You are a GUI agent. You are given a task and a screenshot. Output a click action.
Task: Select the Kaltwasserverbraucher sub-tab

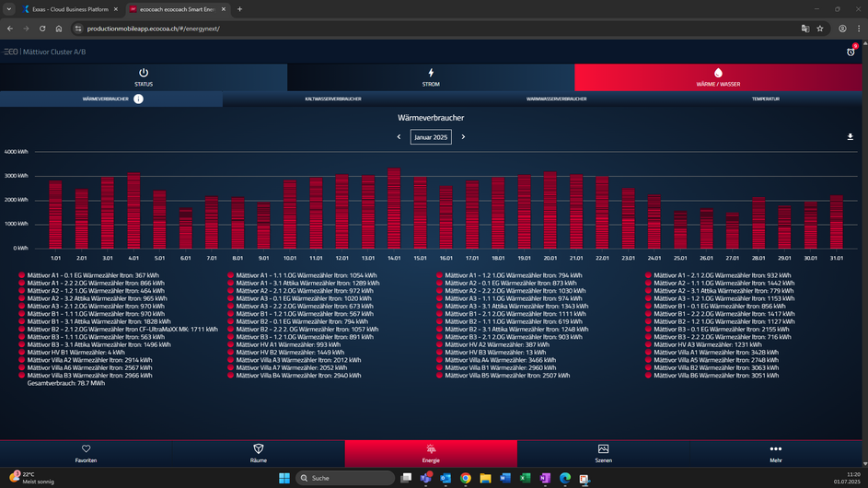[x=333, y=99]
